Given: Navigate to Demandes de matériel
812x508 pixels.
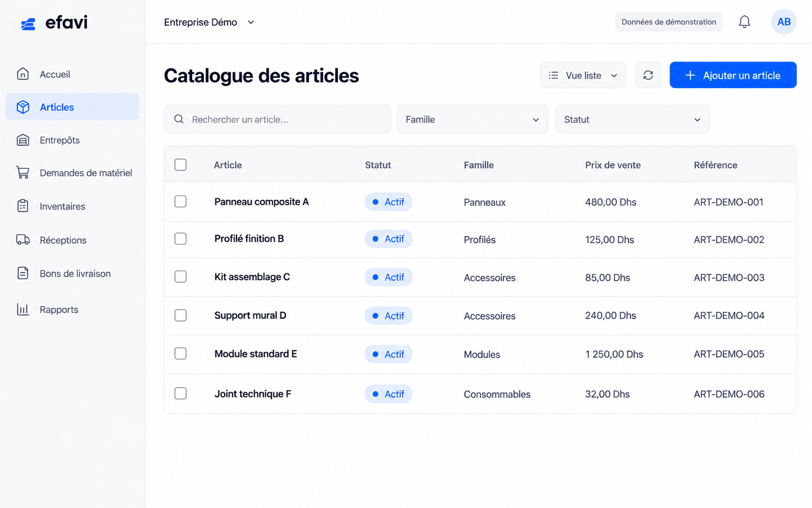Looking at the screenshot, I should tap(72, 173).
